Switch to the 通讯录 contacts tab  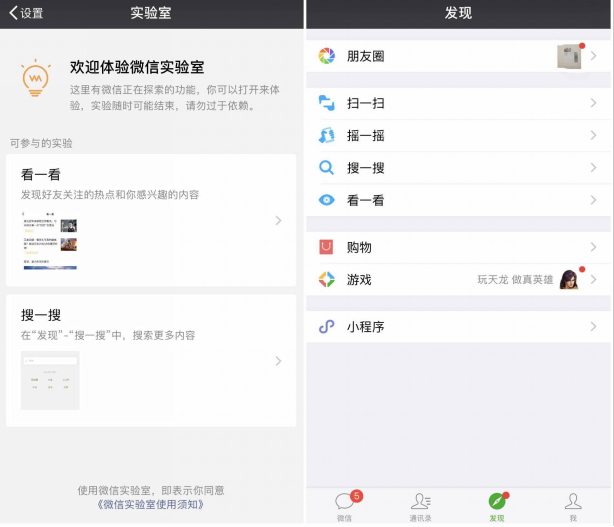tap(421, 506)
